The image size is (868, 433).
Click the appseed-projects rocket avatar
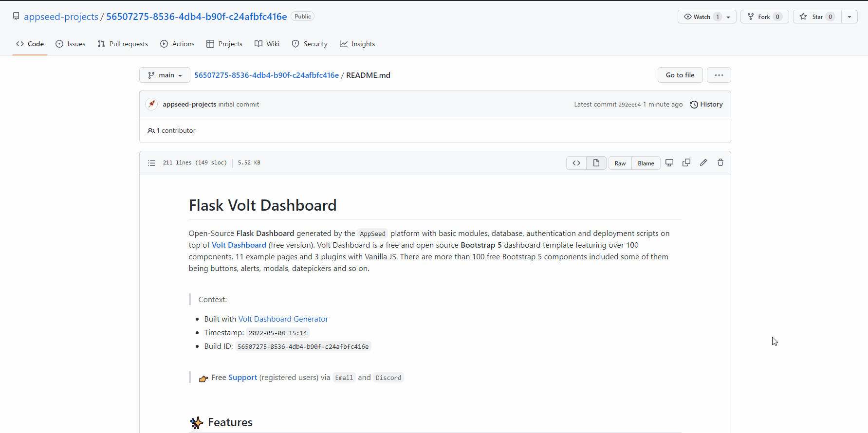click(151, 104)
